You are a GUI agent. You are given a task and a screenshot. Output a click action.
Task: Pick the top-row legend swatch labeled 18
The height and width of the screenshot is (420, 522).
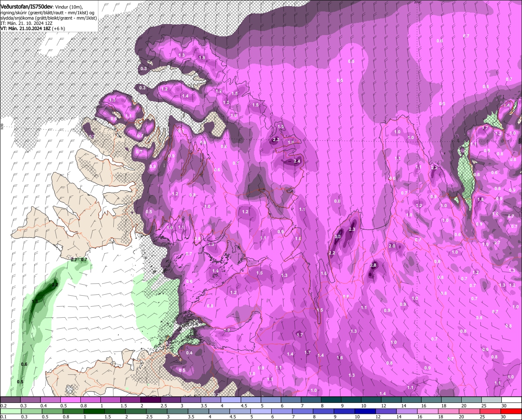click(x=451, y=400)
